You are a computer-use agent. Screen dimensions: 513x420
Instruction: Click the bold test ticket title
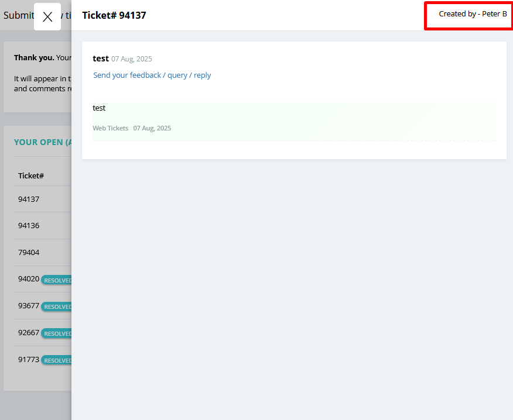click(x=101, y=58)
